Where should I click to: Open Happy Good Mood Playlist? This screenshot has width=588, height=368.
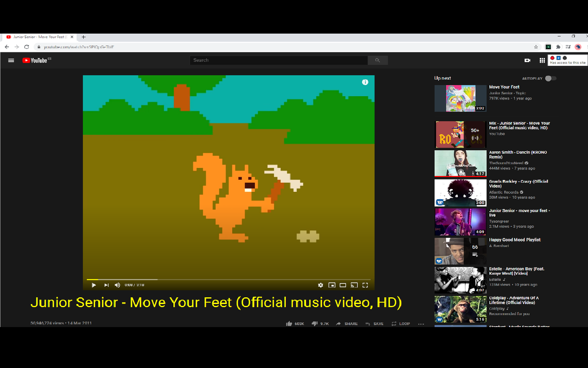514,240
